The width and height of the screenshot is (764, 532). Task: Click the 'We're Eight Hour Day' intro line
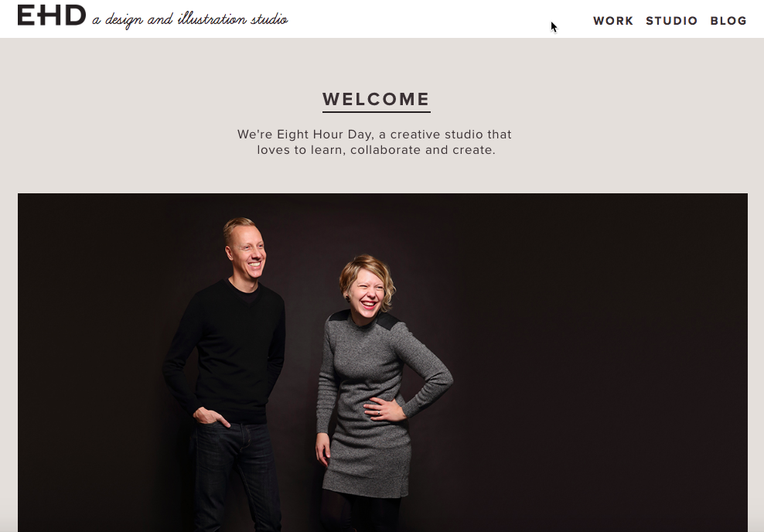[x=374, y=135]
